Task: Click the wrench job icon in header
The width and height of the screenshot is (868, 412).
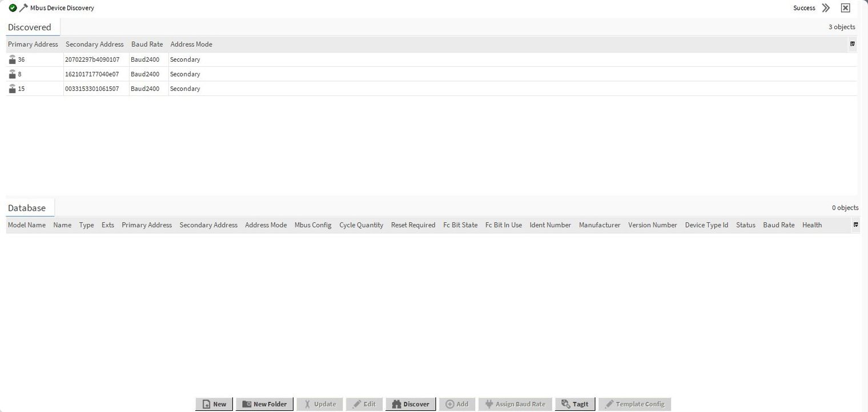Action: 23,8
